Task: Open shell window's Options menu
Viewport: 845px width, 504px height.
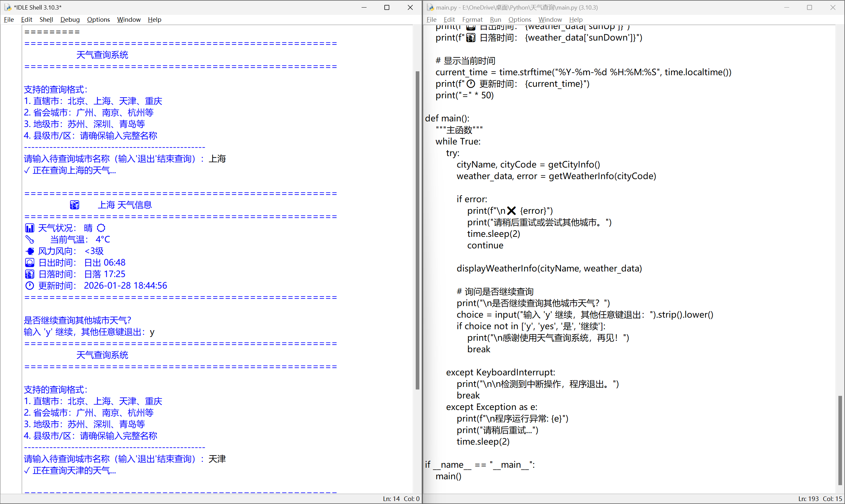Action: click(98, 19)
